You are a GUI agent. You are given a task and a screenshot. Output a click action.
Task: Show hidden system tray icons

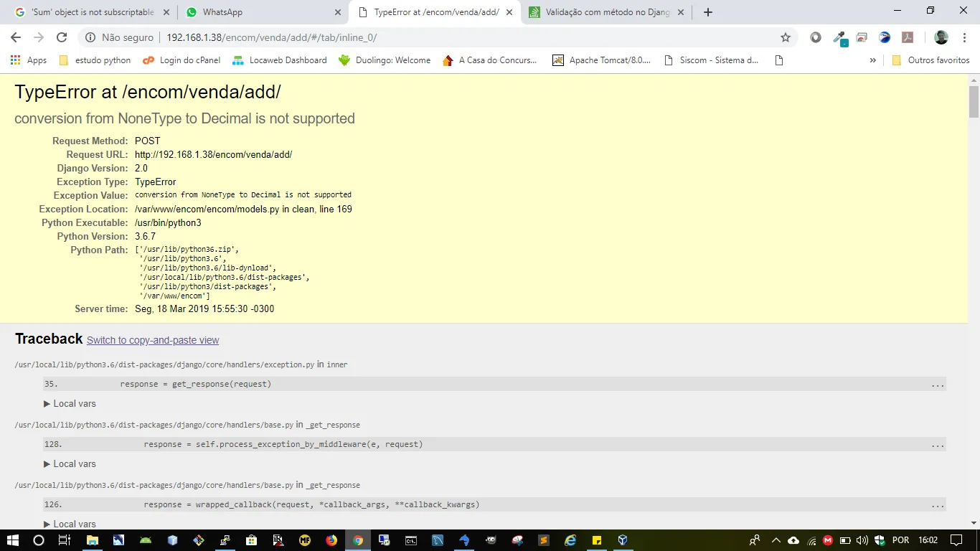pyautogui.click(x=776, y=540)
